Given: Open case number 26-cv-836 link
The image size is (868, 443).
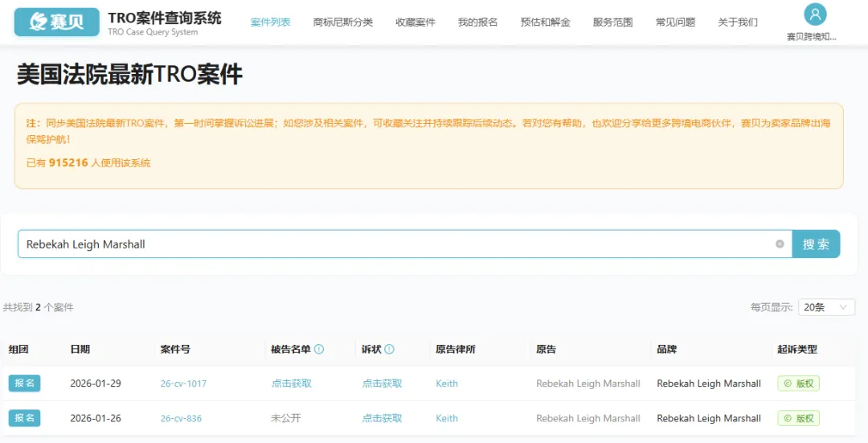Looking at the screenshot, I should click(x=181, y=418).
